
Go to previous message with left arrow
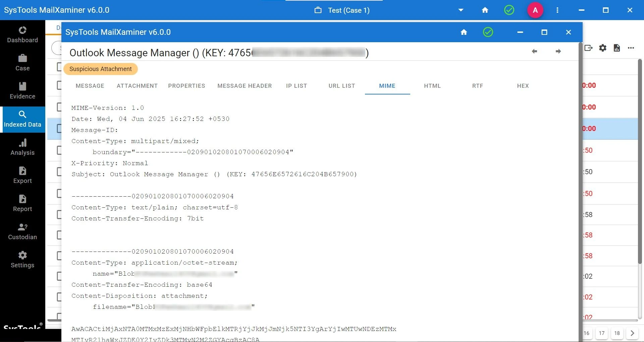(534, 51)
